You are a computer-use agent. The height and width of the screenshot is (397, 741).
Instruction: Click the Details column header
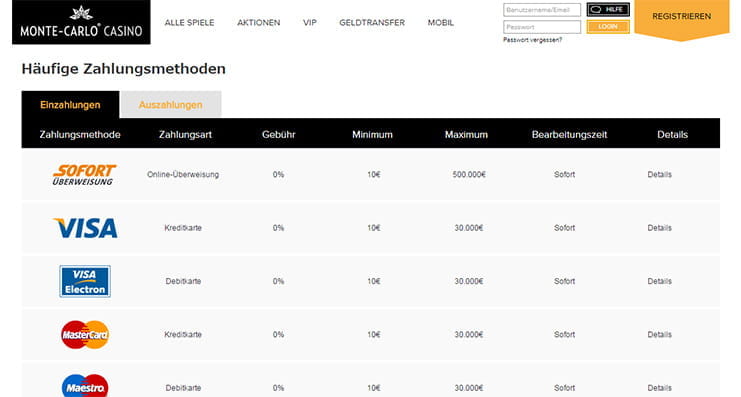coord(672,135)
